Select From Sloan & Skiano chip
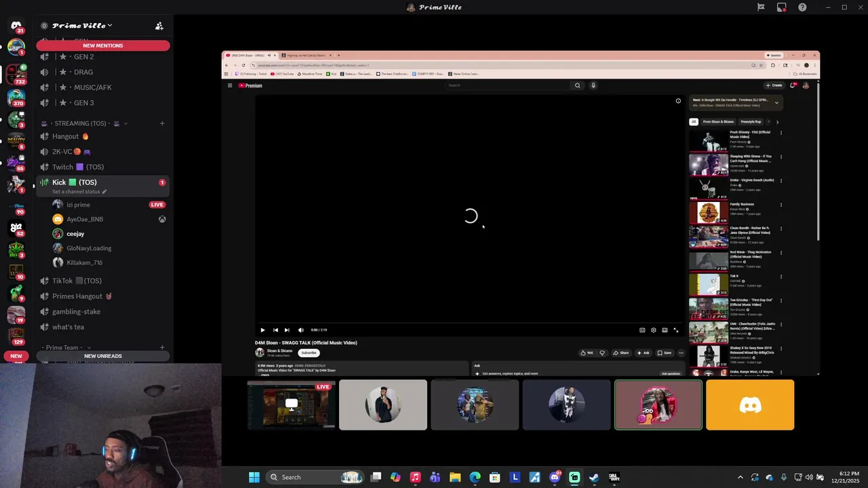 tap(718, 122)
